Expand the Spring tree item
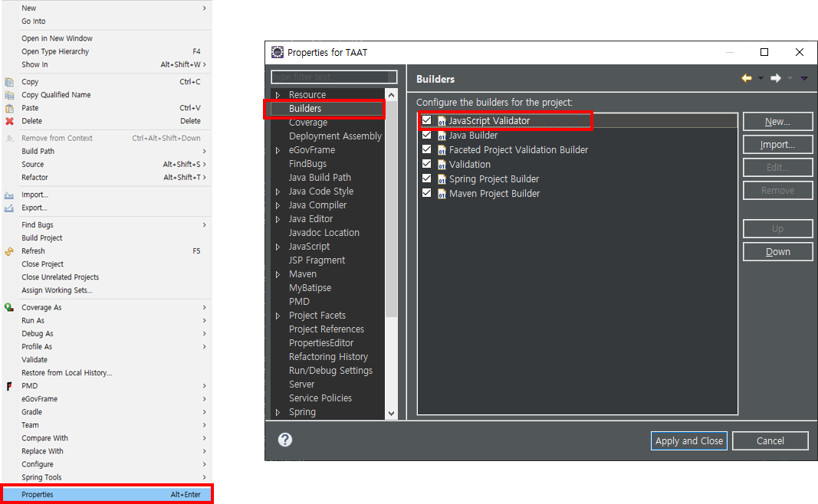Viewport: 818px width, 504px height. (278, 411)
